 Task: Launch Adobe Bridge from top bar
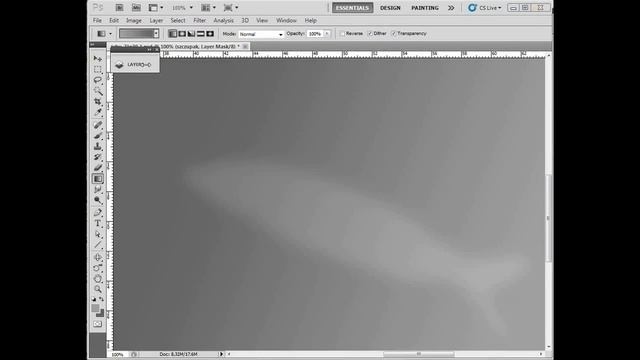click(119, 8)
